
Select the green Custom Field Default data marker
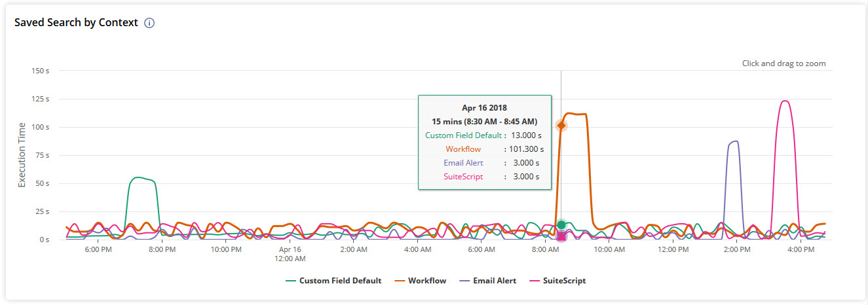click(x=561, y=224)
